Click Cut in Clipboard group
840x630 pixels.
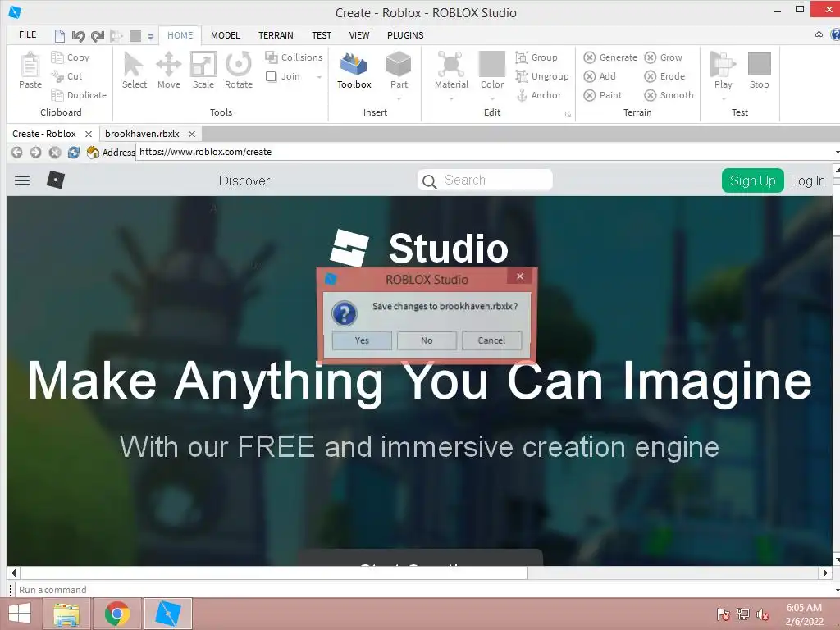(x=66, y=76)
